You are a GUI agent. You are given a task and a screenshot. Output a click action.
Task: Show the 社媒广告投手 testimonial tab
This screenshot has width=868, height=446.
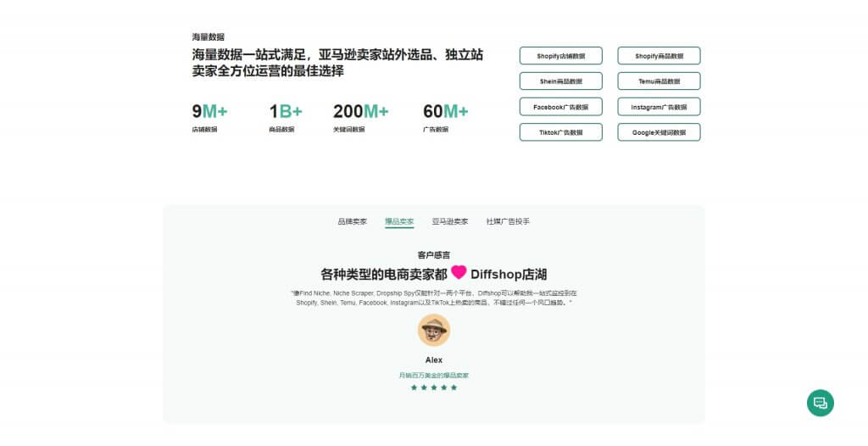point(508,221)
